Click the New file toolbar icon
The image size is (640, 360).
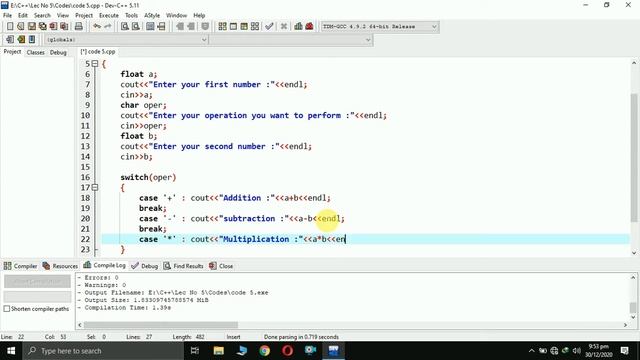(x=10, y=27)
